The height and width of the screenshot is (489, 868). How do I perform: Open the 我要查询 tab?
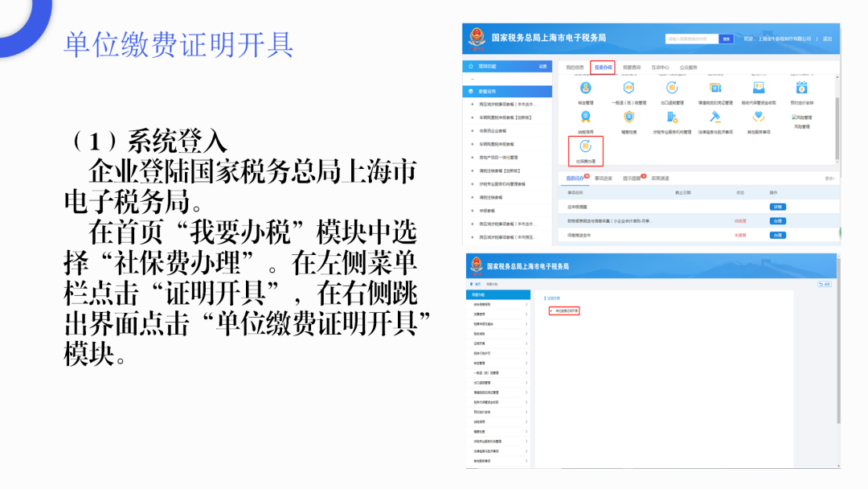(x=632, y=68)
